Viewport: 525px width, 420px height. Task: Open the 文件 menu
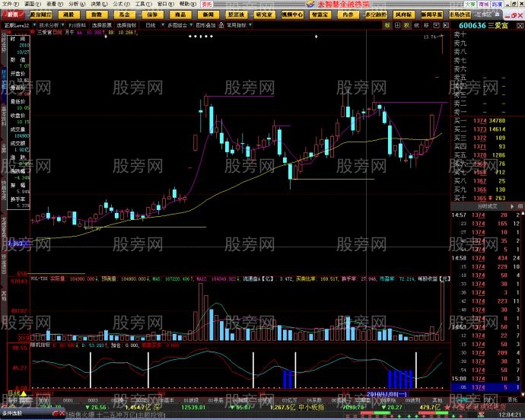click(11, 4)
